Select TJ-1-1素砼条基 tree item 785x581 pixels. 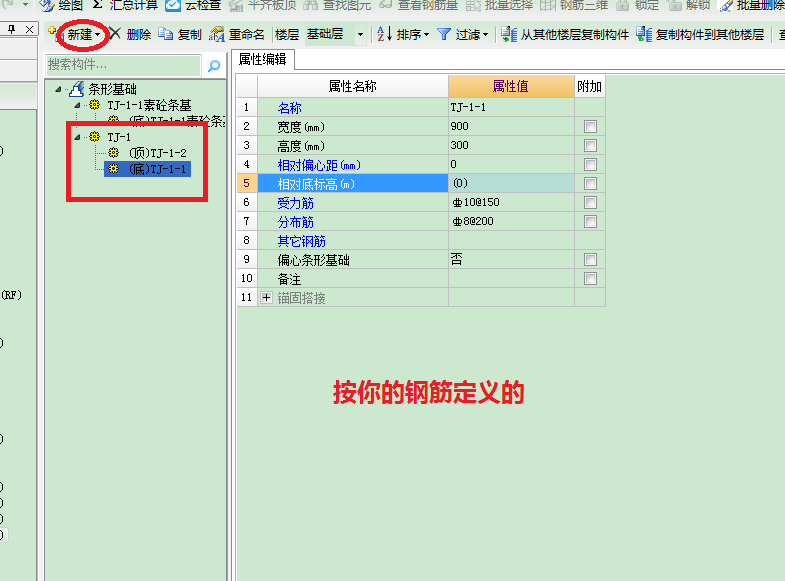pos(149,105)
